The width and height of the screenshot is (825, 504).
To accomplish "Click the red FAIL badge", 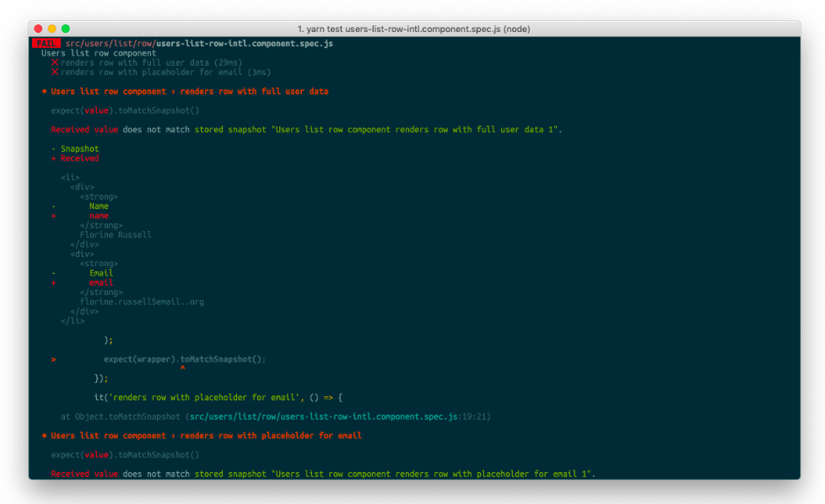I will [46, 44].
